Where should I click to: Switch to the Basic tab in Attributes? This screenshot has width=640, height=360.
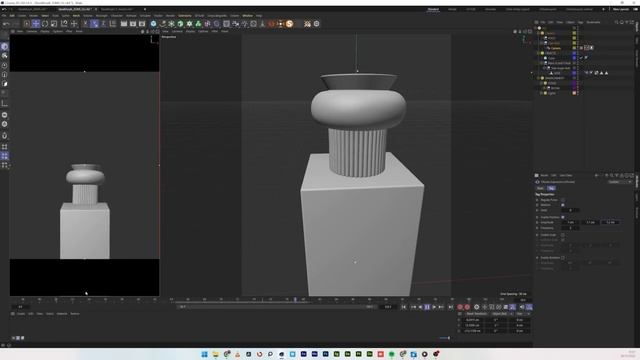coord(540,188)
